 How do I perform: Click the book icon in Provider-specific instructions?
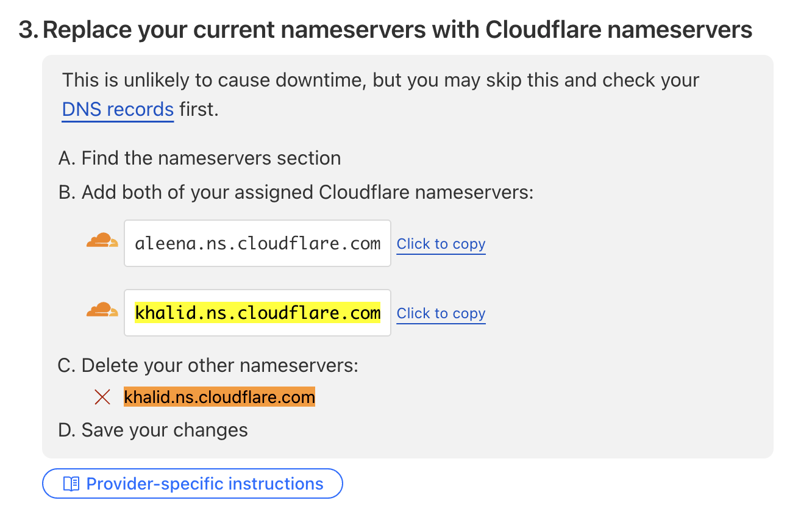(71, 484)
